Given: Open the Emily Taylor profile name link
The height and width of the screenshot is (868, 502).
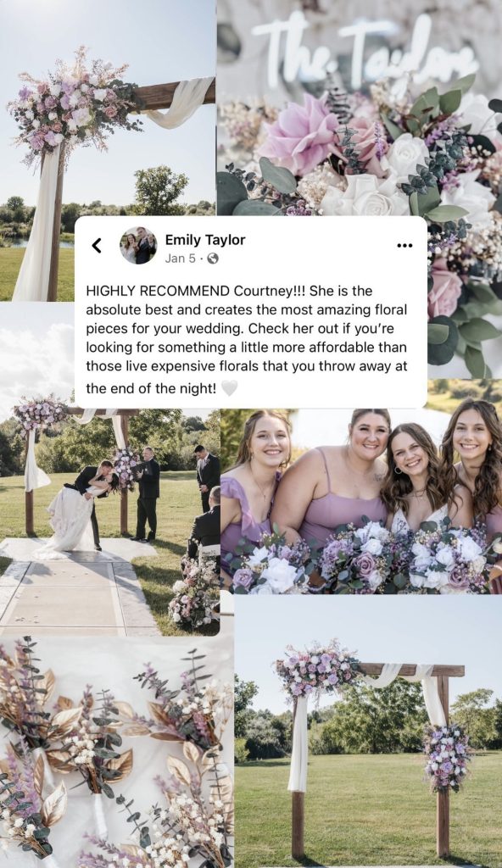Looking at the screenshot, I should pos(205,240).
